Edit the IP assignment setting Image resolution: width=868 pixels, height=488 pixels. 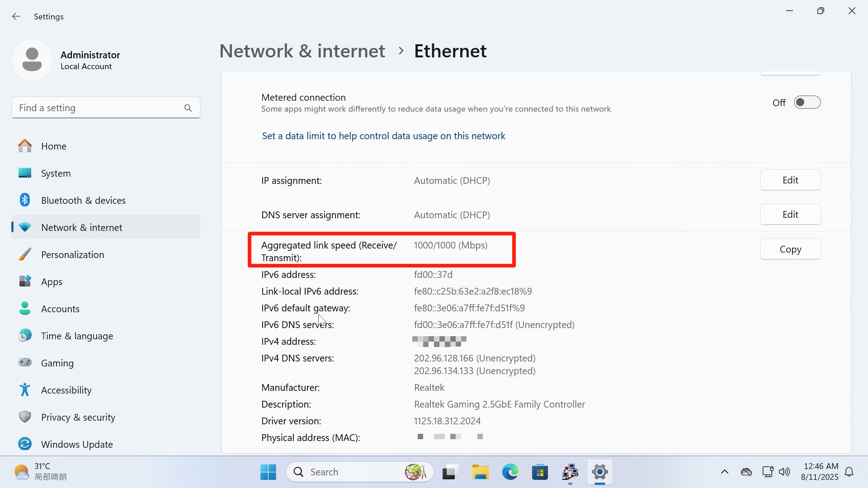click(790, 180)
